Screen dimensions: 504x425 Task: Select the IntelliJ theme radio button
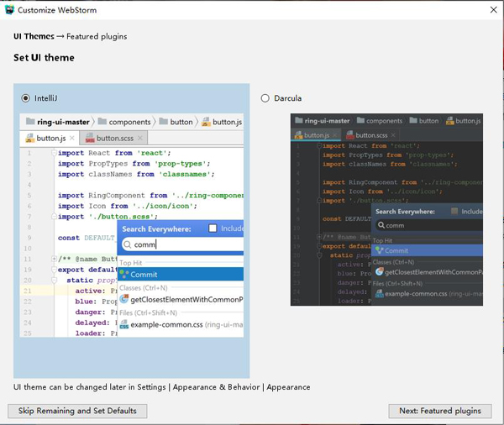point(26,98)
